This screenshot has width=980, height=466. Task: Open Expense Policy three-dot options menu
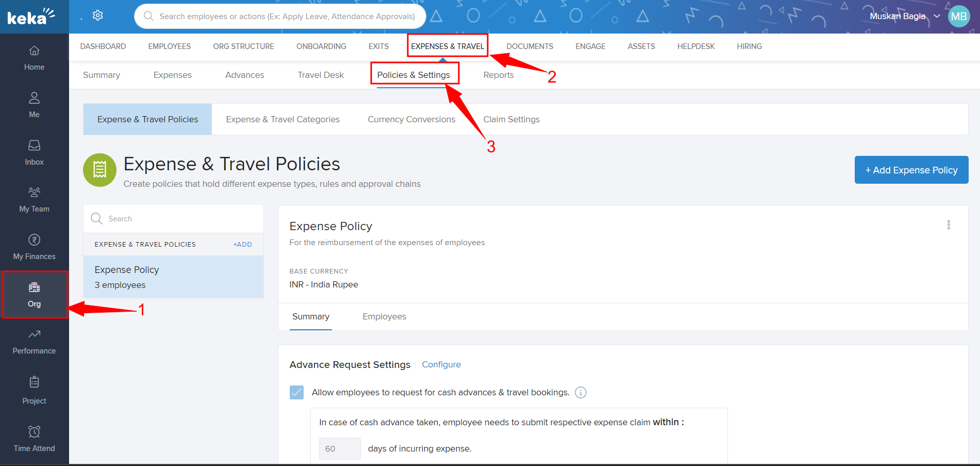point(948,225)
